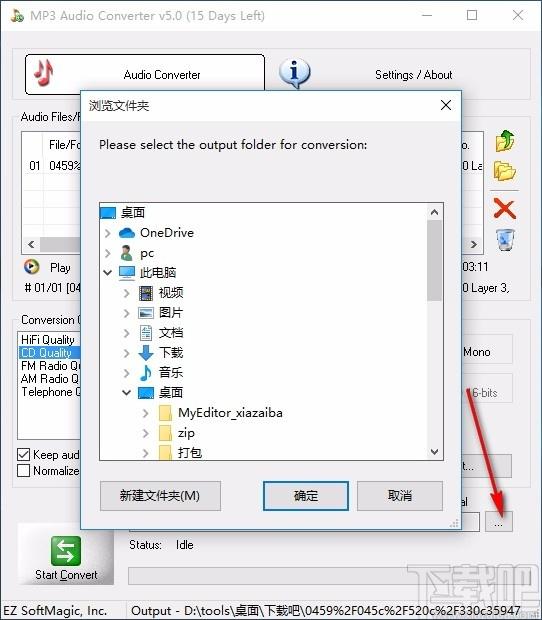The image size is (542, 620).
Task: Click the 新建文件夹(M) button
Action: tap(160, 495)
